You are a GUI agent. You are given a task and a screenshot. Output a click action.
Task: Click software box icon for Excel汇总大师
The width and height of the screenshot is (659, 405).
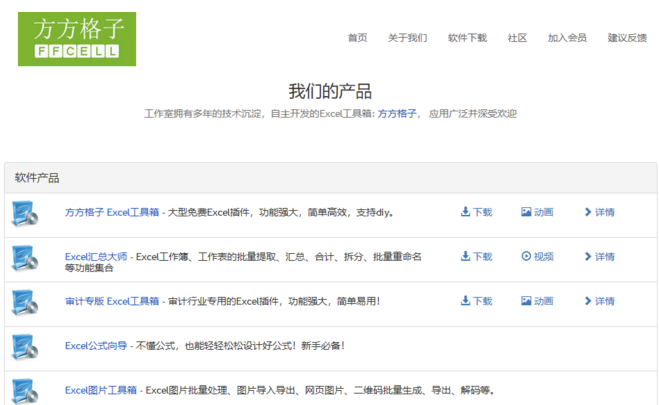25,258
